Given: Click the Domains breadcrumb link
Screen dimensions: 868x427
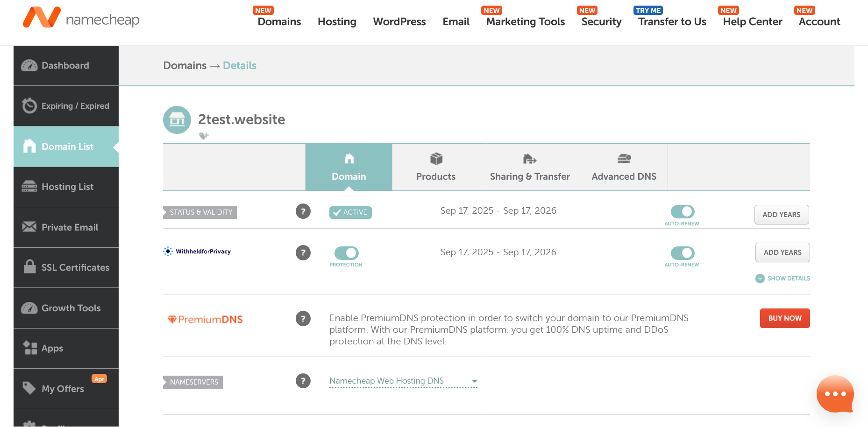Looking at the screenshot, I should pos(185,65).
